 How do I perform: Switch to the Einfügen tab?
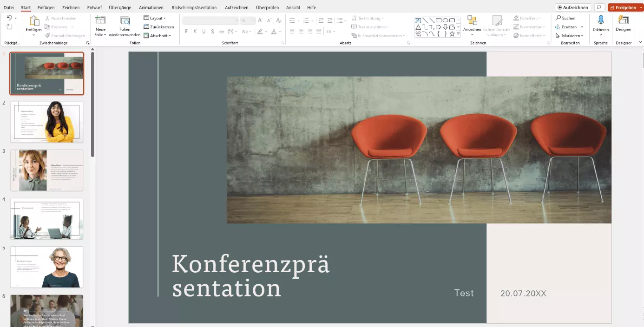pyautogui.click(x=46, y=7)
